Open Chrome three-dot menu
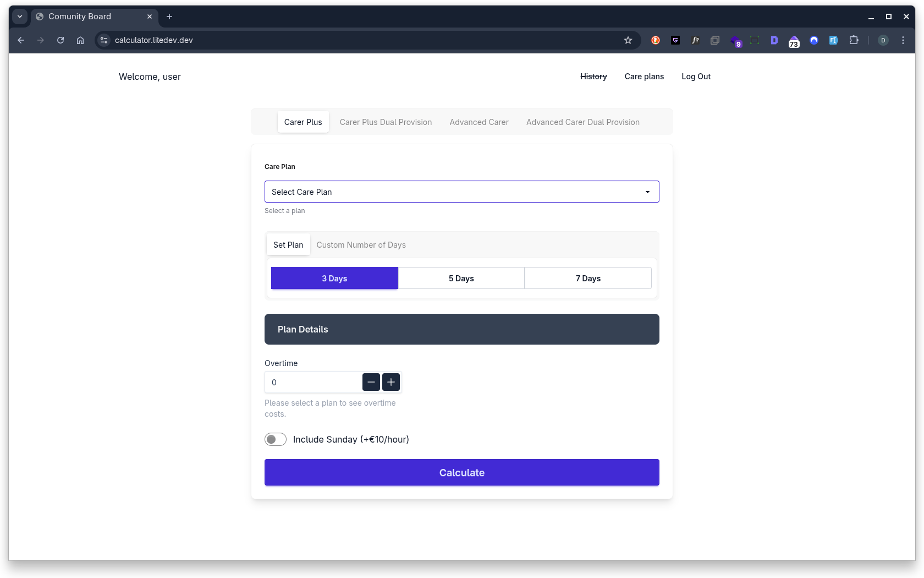Image resolution: width=924 pixels, height=578 pixels. point(903,40)
